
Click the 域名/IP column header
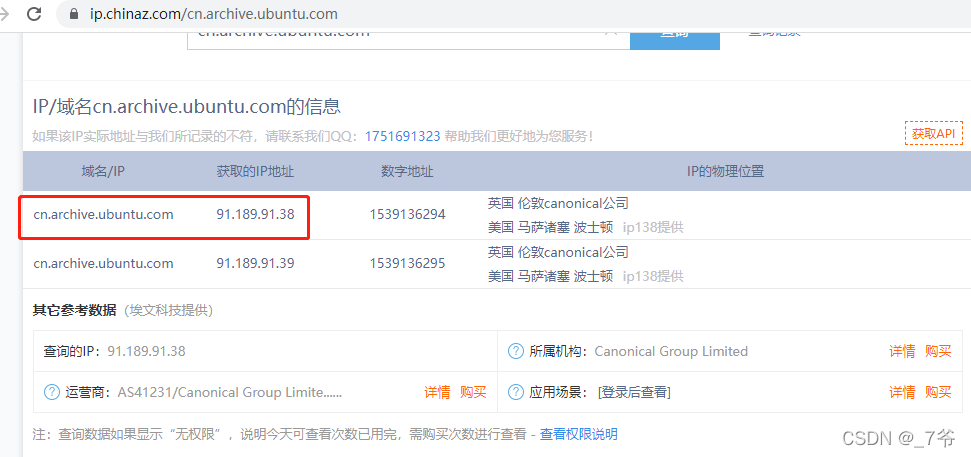(103, 172)
